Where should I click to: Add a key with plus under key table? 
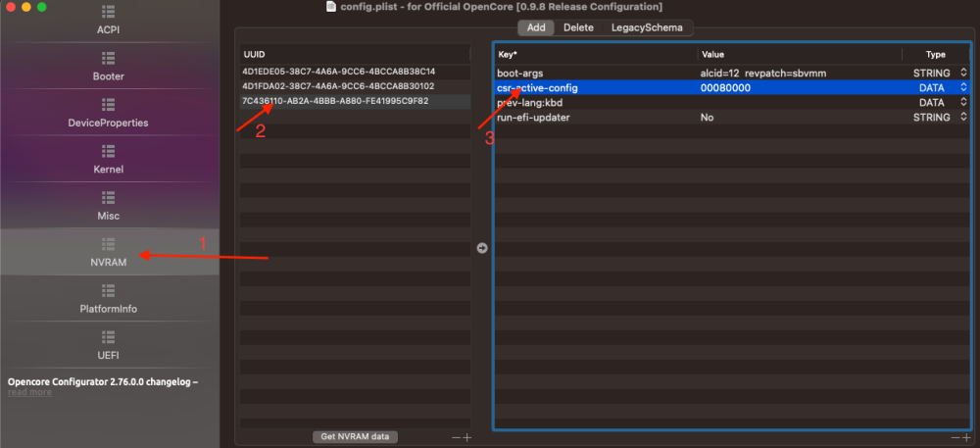(966, 438)
